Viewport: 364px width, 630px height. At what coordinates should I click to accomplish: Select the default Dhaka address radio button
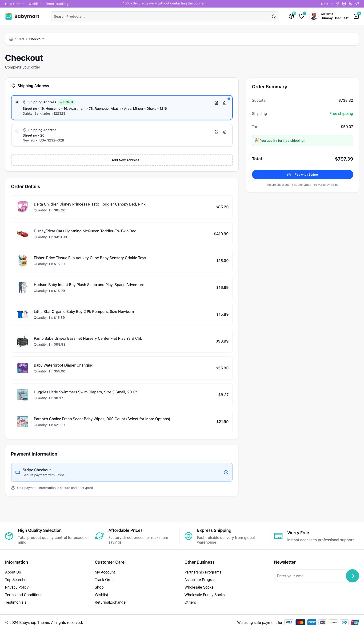coord(17,102)
